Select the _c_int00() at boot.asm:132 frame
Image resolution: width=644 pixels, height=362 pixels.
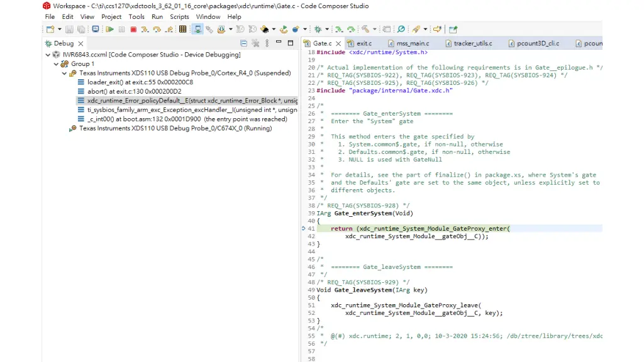coord(187,119)
